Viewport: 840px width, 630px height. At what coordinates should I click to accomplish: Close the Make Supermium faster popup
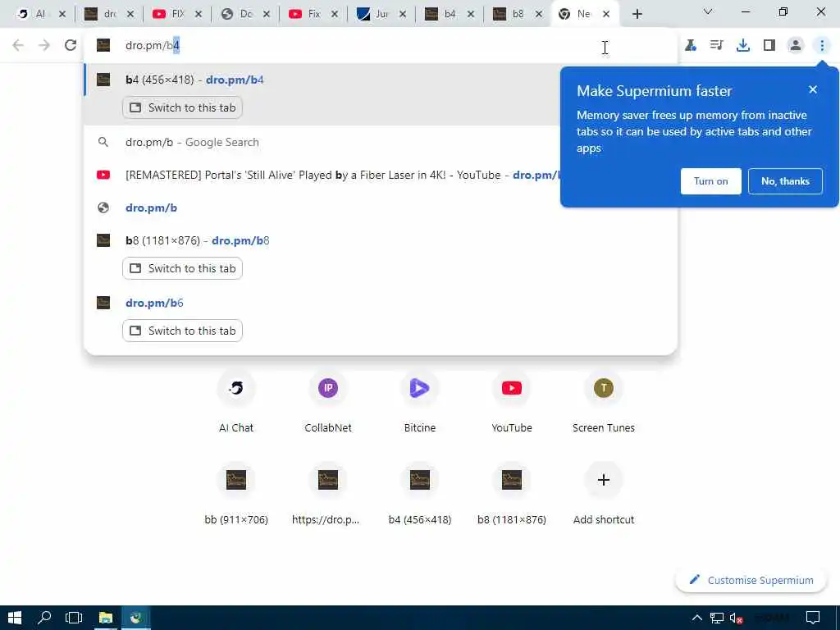[813, 89]
